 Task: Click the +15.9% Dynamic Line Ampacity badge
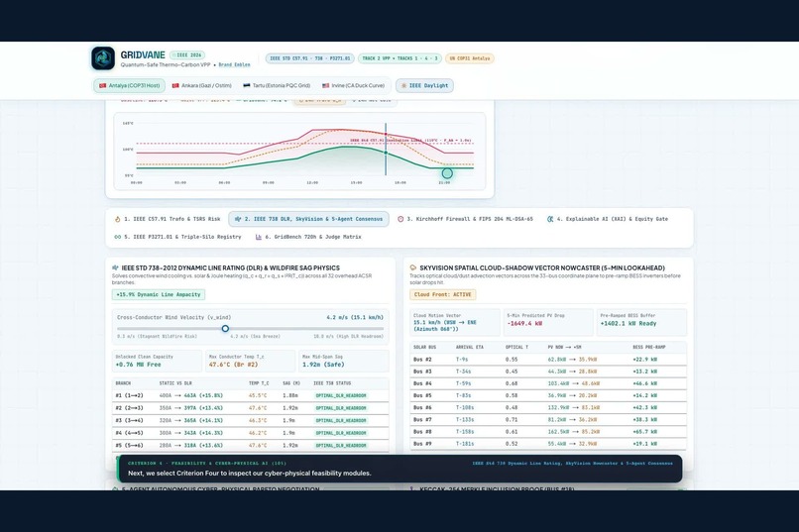(x=159, y=294)
